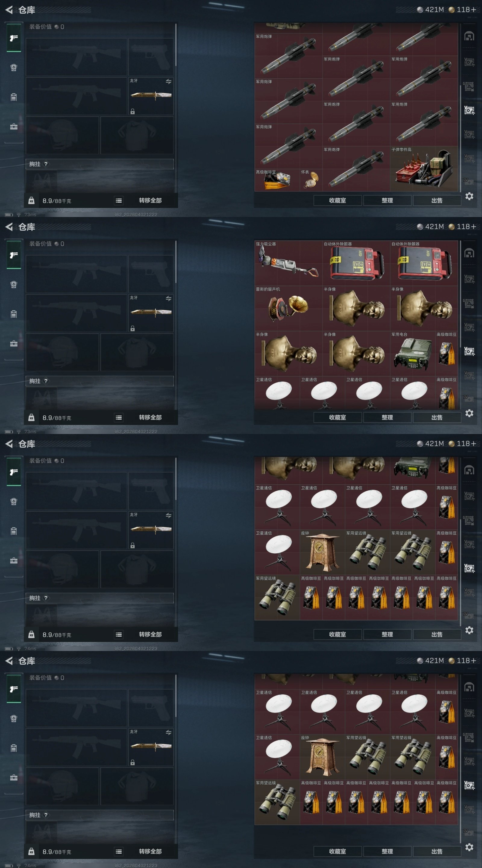
Task: Toggle the 龙牙 lock icon in the 强力吸尘器 view
Action: point(133,328)
